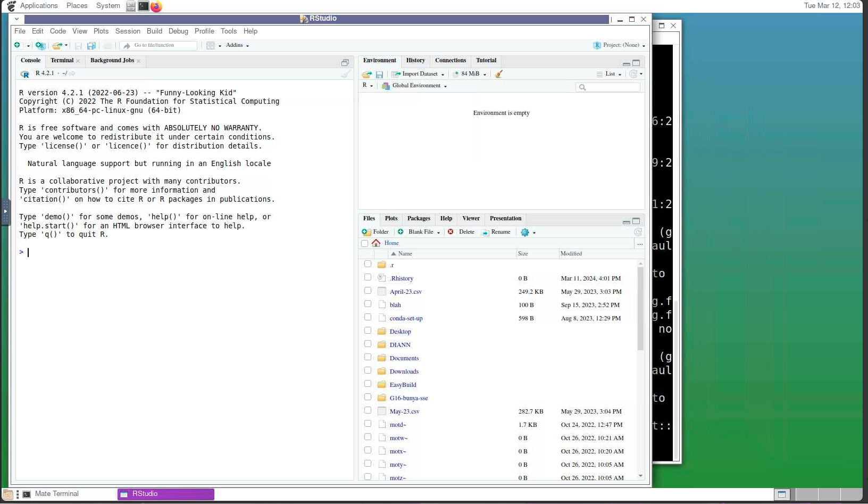This screenshot has height=504, width=868.
Task: Click the workspace panes grid icon
Action: point(211,46)
